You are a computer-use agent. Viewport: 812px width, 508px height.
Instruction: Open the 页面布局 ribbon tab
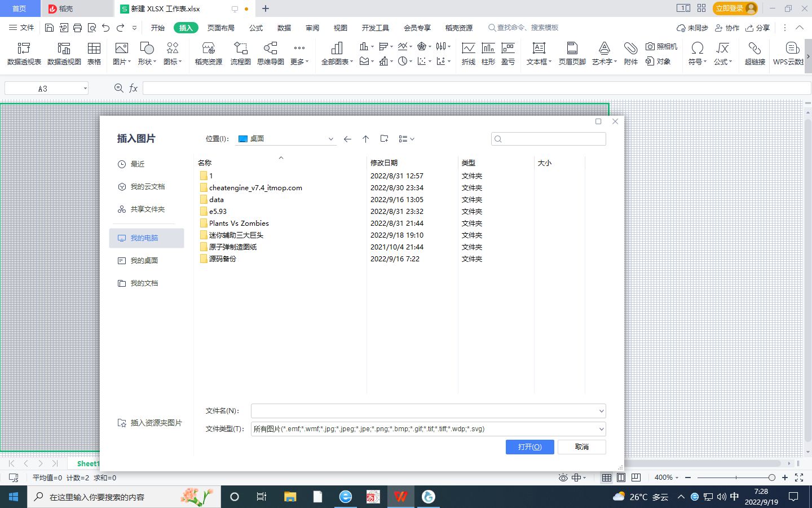coord(221,28)
